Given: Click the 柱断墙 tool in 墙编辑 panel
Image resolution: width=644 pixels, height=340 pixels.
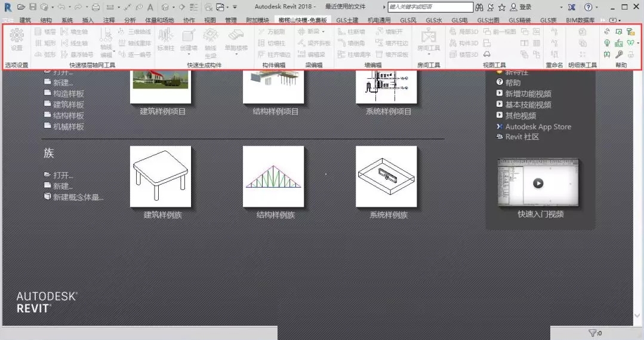Looking at the screenshot, I should (351, 32).
